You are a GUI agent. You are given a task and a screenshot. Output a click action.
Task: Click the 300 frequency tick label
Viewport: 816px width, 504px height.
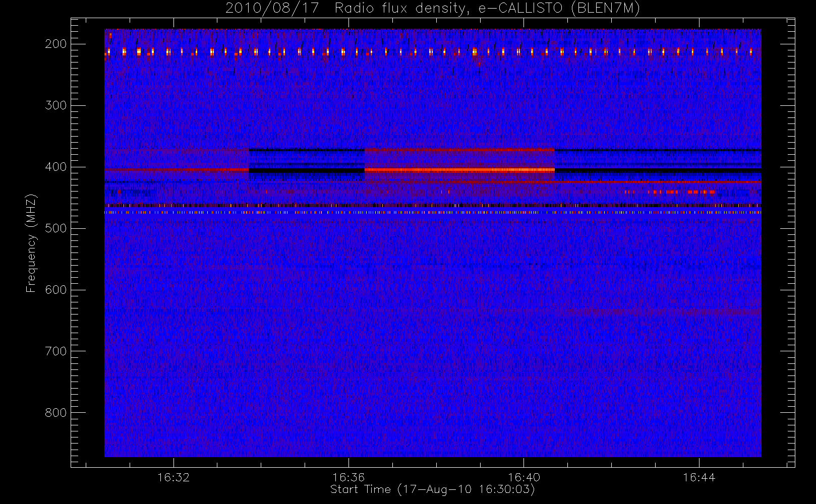click(55, 105)
